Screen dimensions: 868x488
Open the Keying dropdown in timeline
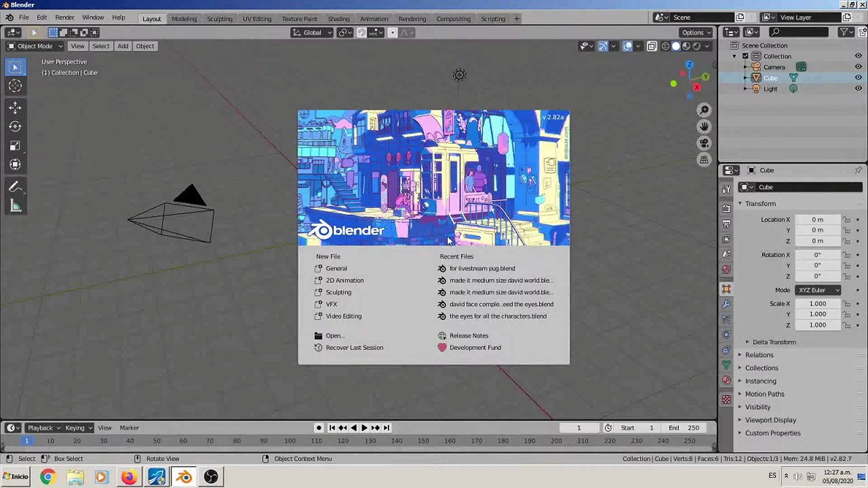(79, 428)
